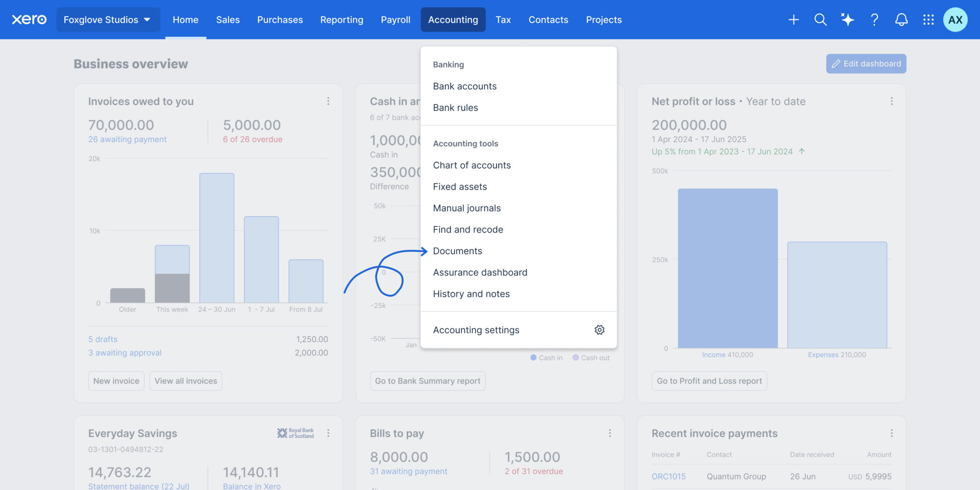
Task: Open the notifications bell icon
Action: pyautogui.click(x=902, y=20)
